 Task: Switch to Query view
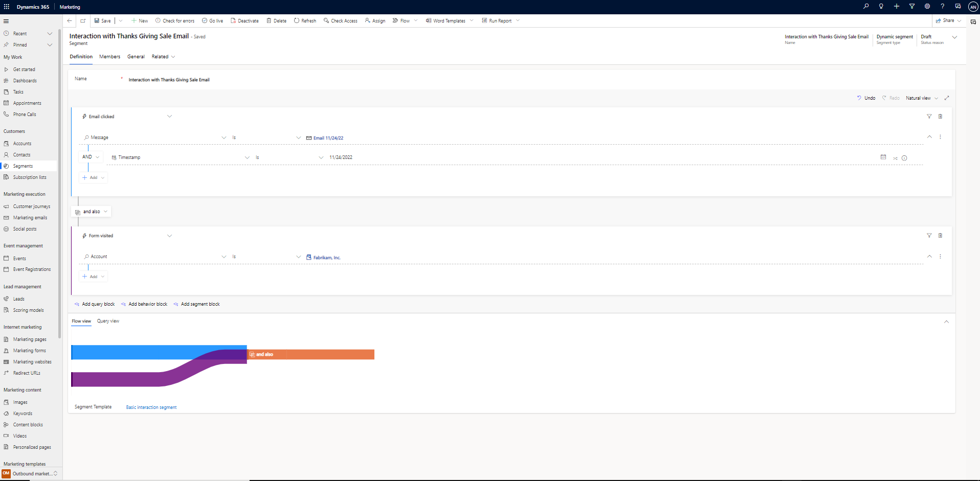coord(108,321)
